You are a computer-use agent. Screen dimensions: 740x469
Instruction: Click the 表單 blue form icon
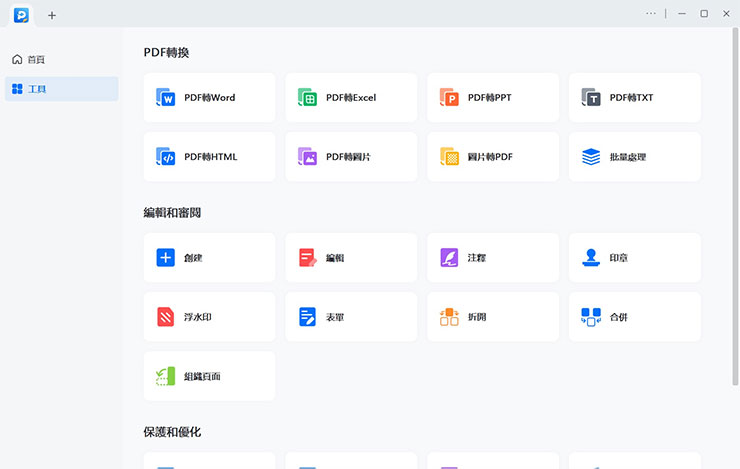(307, 317)
